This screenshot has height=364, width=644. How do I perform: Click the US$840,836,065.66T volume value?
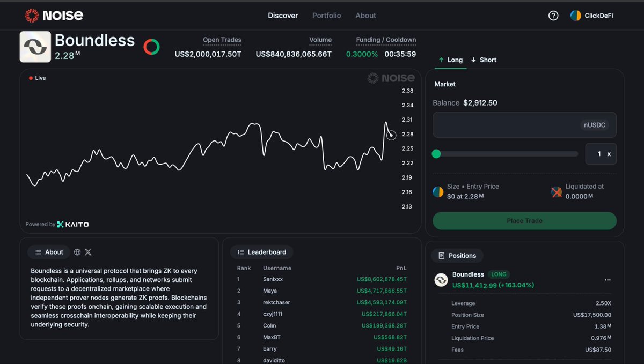[294, 54]
